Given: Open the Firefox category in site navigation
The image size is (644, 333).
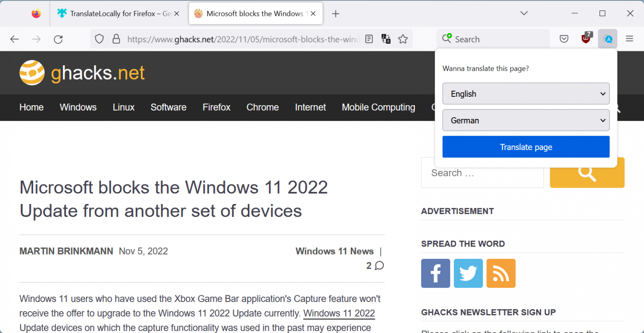Looking at the screenshot, I should 216,107.
